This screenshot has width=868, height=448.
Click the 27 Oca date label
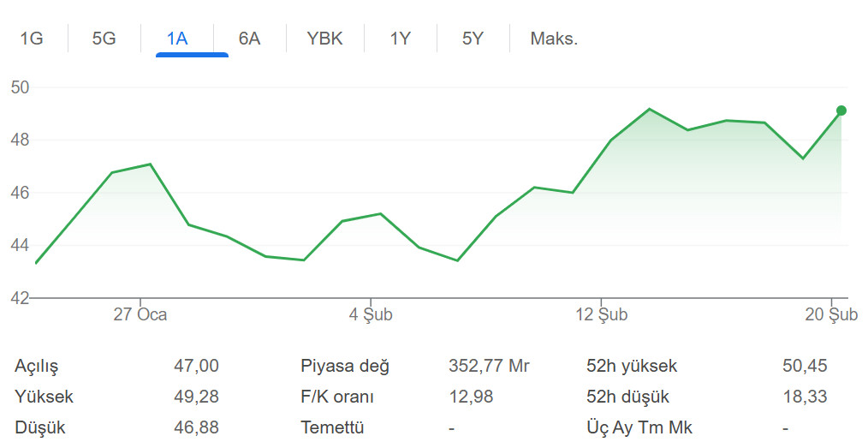tap(140, 315)
